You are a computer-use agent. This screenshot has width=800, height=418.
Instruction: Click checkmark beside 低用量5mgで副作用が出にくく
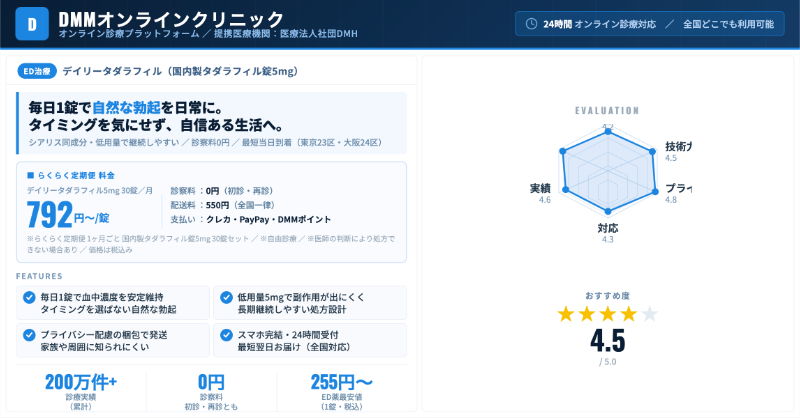click(x=225, y=297)
